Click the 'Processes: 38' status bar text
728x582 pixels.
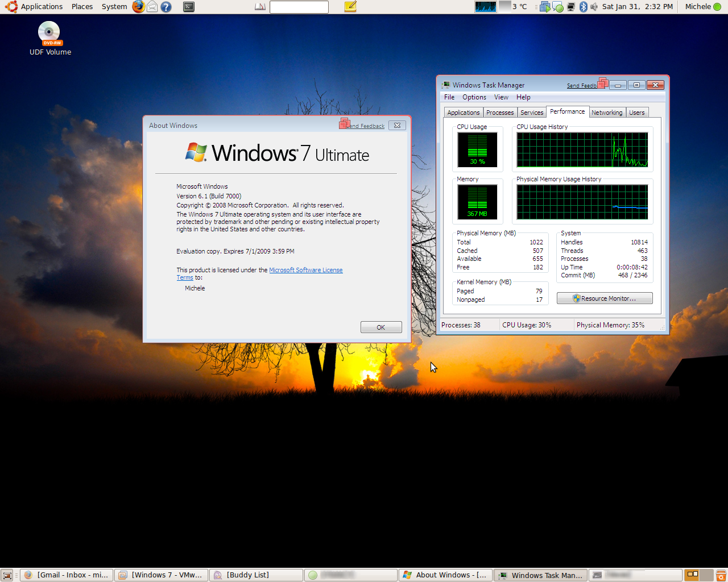pos(461,325)
